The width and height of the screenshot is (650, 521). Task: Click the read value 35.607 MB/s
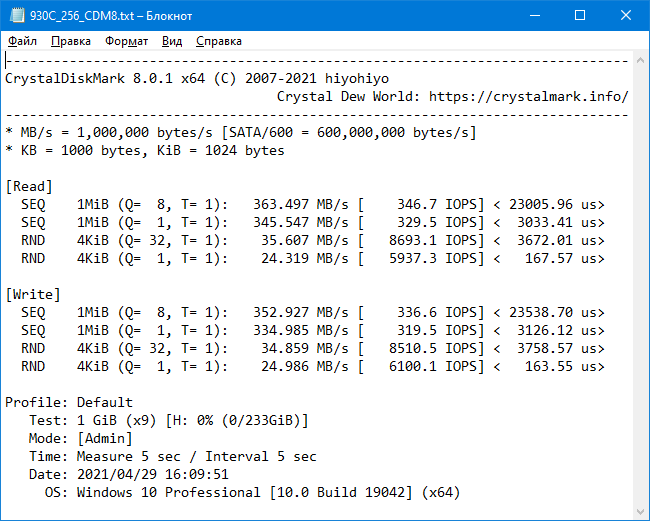pos(305,240)
